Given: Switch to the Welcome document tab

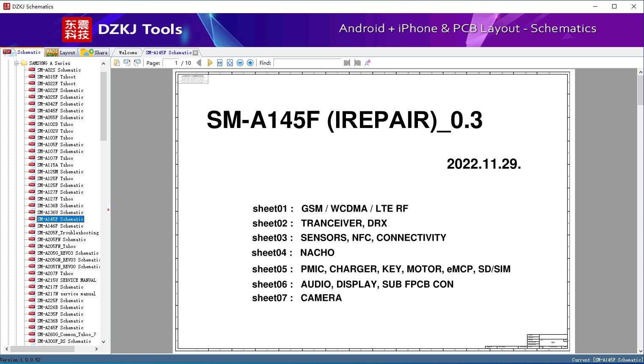Looking at the screenshot, I should click(128, 53).
